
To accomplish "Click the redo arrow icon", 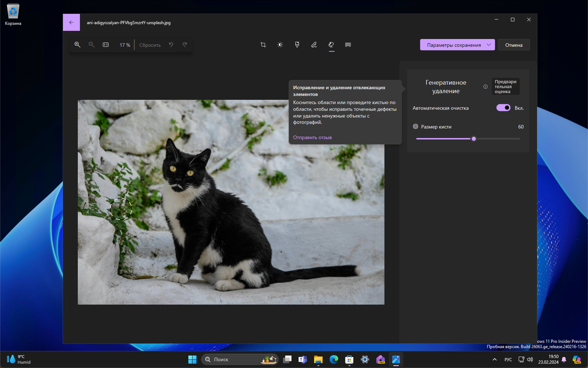I will (185, 45).
